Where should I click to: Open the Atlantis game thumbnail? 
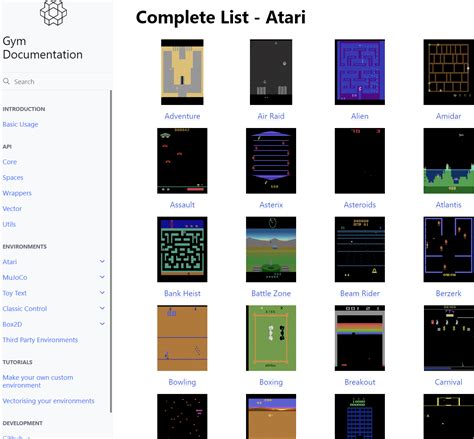449,161
